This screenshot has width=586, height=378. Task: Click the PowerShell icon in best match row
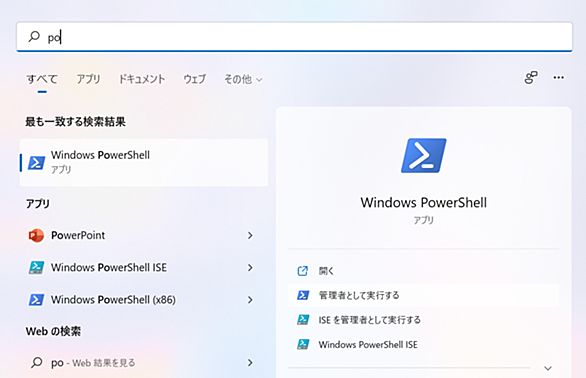pyautogui.click(x=37, y=163)
